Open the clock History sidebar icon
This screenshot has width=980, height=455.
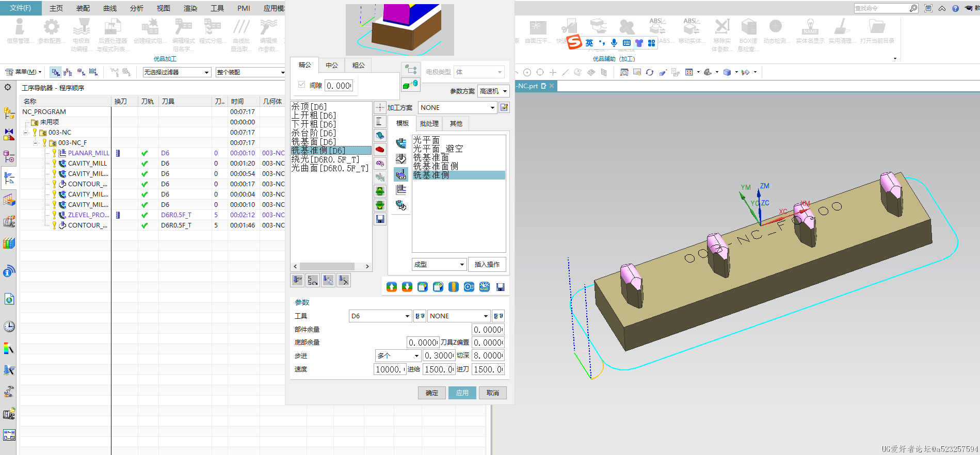point(9,327)
